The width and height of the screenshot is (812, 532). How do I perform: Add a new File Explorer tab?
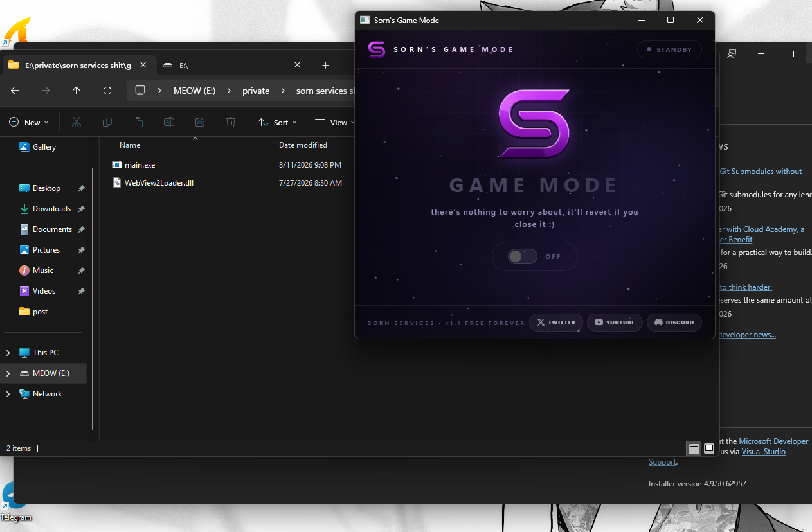pyautogui.click(x=325, y=66)
